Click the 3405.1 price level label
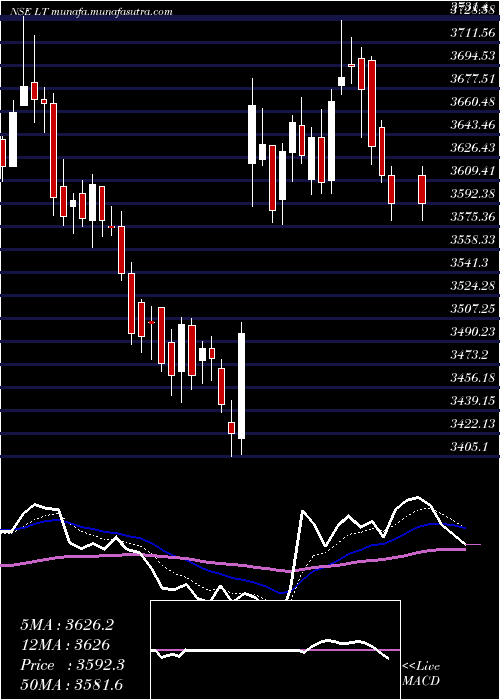 tap(469, 447)
